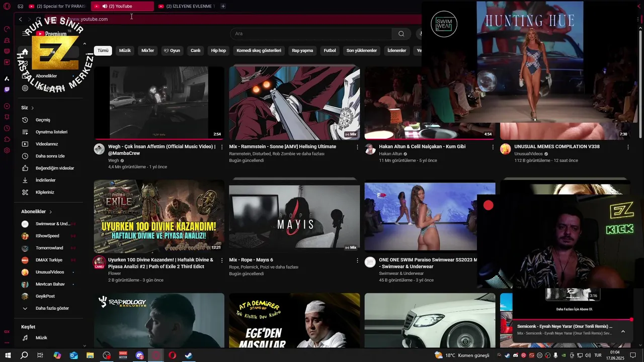Open Daha sonra izle watch later
Image resolution: width=644 pixels, height=362 pixels.
click(50, 156)
